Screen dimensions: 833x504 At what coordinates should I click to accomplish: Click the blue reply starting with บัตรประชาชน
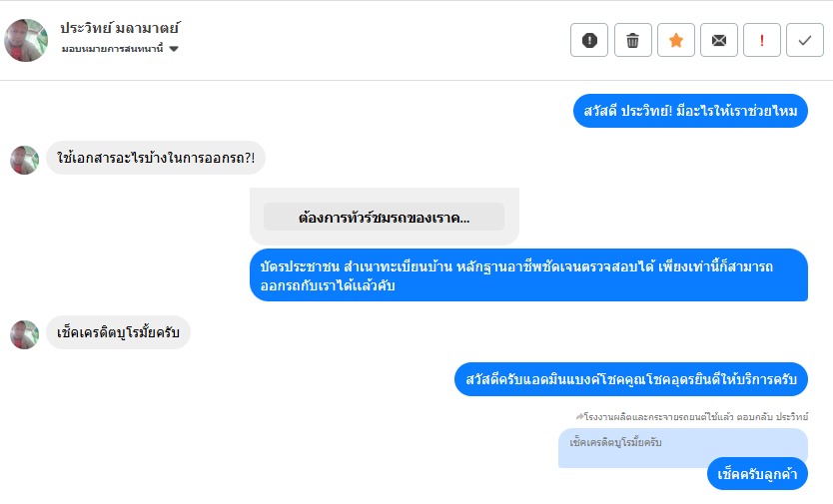pyautogui.click(x=528, y=274)
